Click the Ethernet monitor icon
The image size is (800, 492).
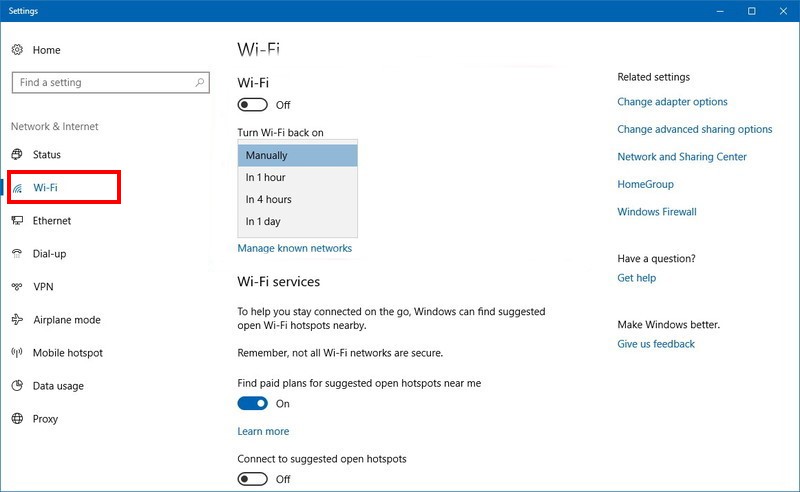17,220
